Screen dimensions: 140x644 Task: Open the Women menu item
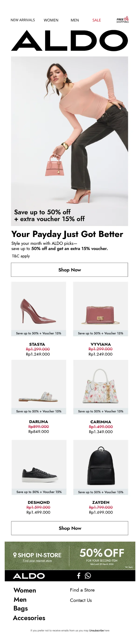(51, 20)
